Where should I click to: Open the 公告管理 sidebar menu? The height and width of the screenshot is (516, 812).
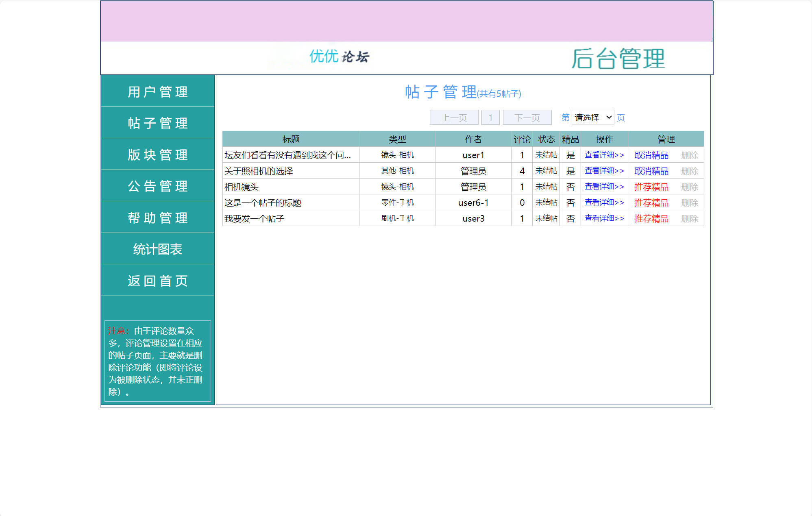[x=157, y=186]
